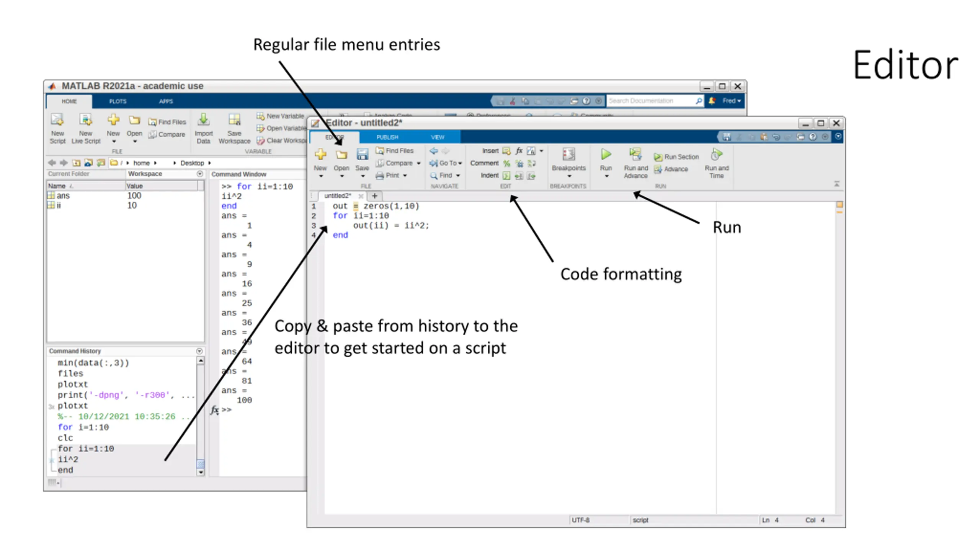Open the Fred account dropdown

(732, 101)
